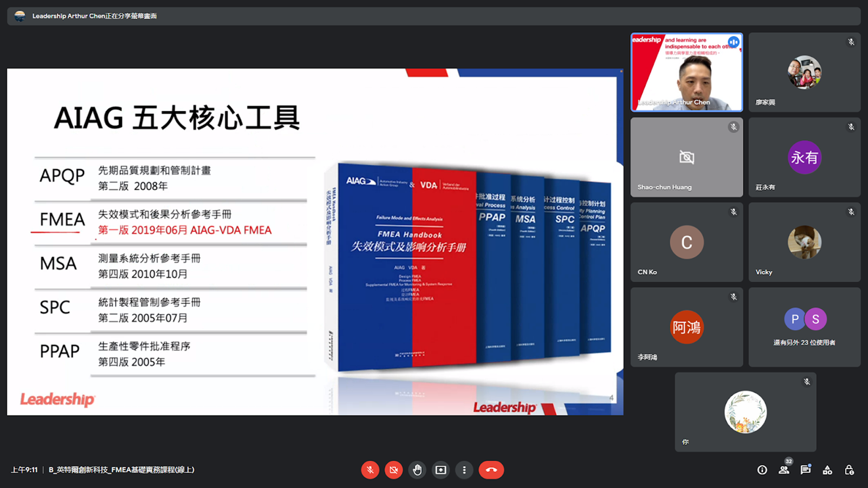Click the muted mic icon on 李阿鴻 tile
868x488 pixels.
coord(733,297)
